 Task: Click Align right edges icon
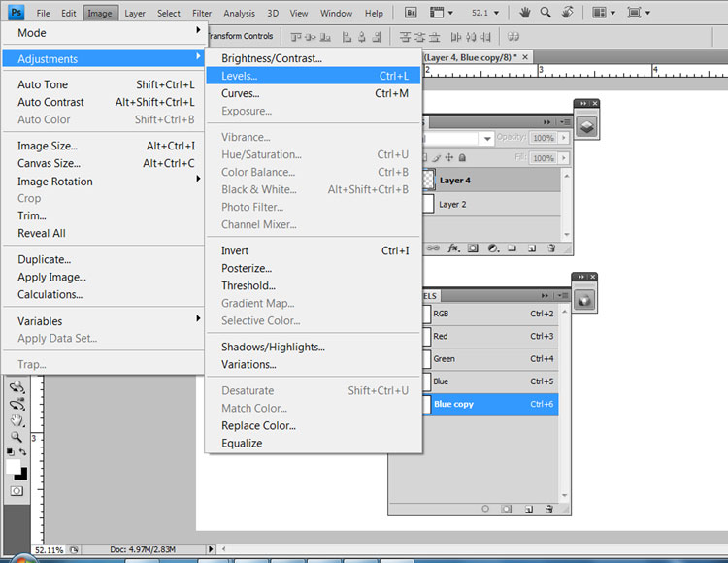(377, 37)
